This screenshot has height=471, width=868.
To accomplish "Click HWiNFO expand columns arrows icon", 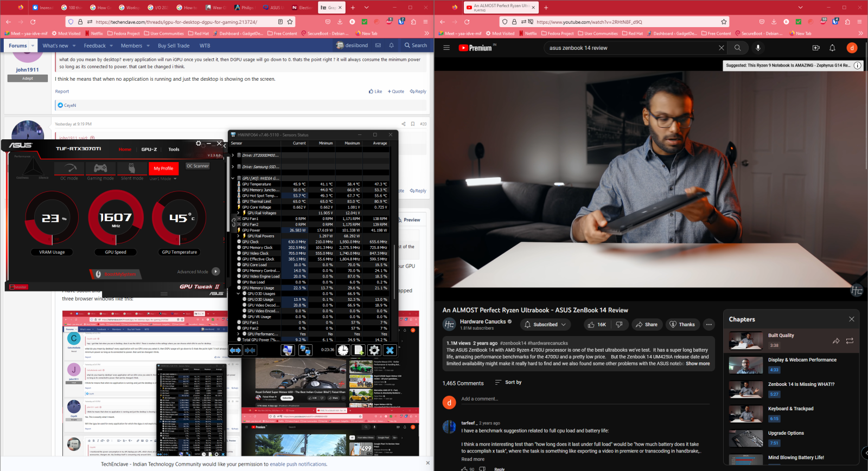I will pos(235,350).
